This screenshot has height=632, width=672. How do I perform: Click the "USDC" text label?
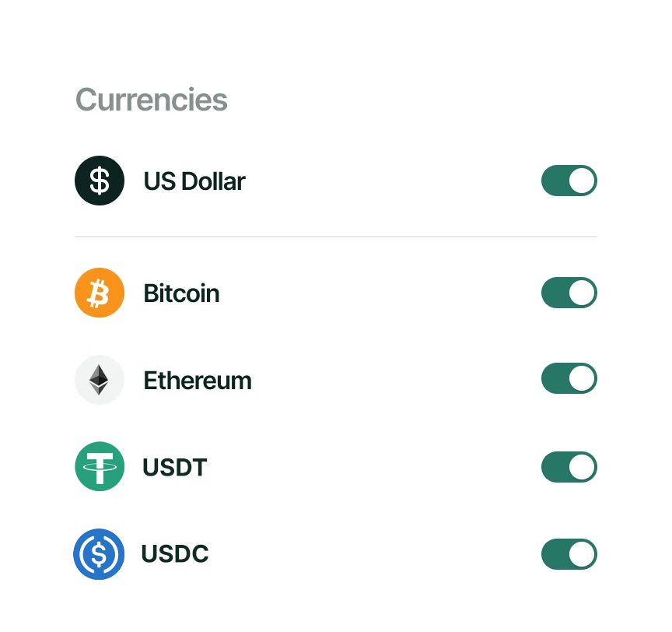click(175, 555)
